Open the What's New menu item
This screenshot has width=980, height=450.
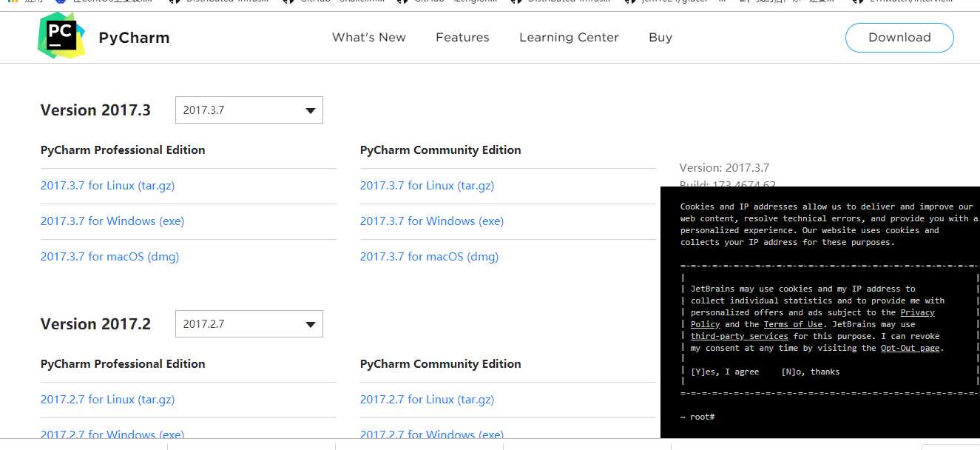pyautogui.click(x=369, y=37)
